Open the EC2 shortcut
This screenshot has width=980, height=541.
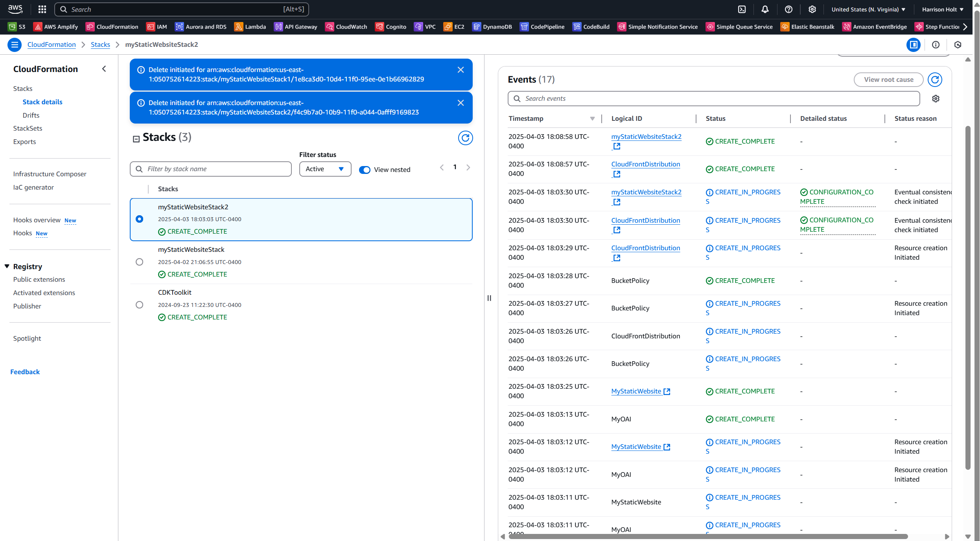454,27
